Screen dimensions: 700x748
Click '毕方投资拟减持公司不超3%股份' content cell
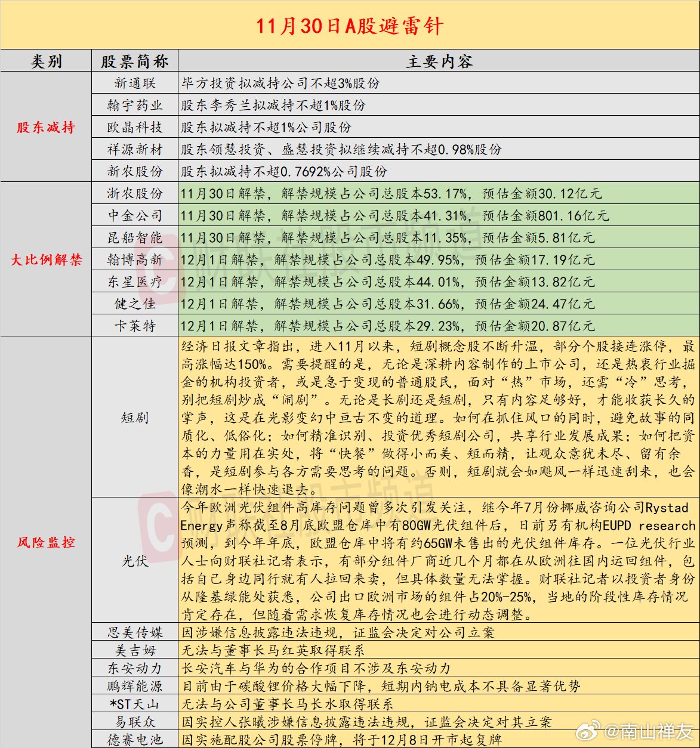(x=439, y=83)
